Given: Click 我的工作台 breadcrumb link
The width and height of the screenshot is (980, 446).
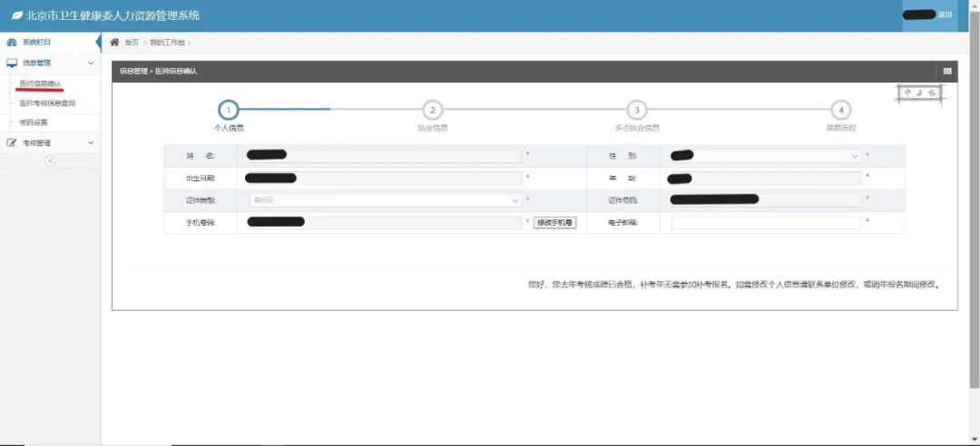Looking at the screenshot, I should 167,43.
